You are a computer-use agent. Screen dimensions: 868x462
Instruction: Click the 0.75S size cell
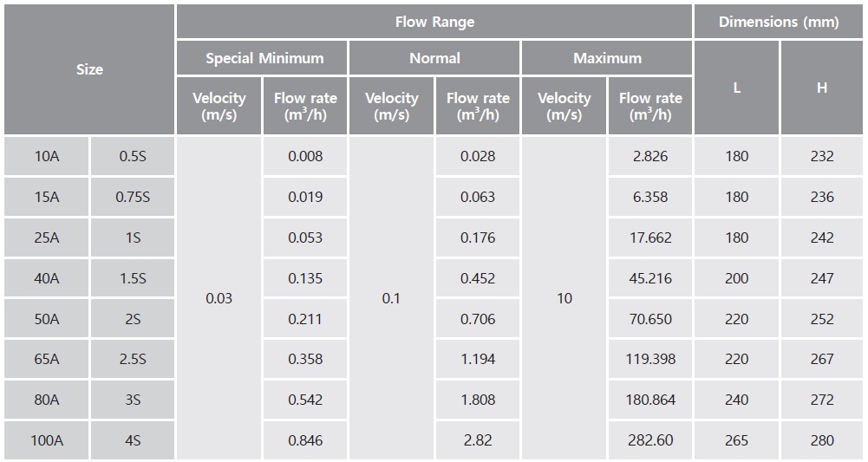(133, 197)
